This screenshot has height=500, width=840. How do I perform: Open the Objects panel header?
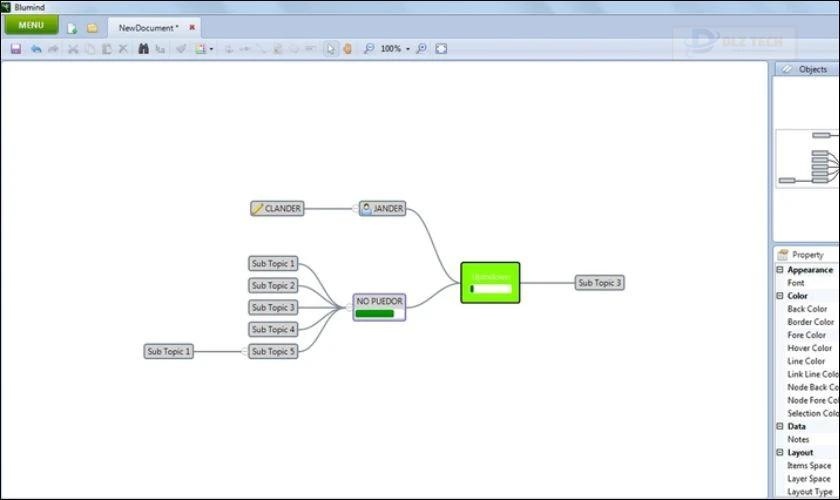pyautogui.click(x=807, y=69)
